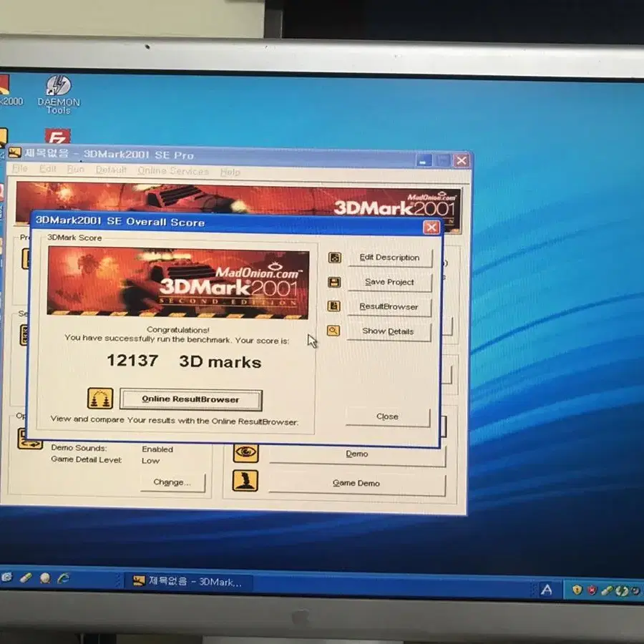This screenshot has width=644, height=644.
Task: Launch Internet Explorer from quick launch
Action: 64,578
